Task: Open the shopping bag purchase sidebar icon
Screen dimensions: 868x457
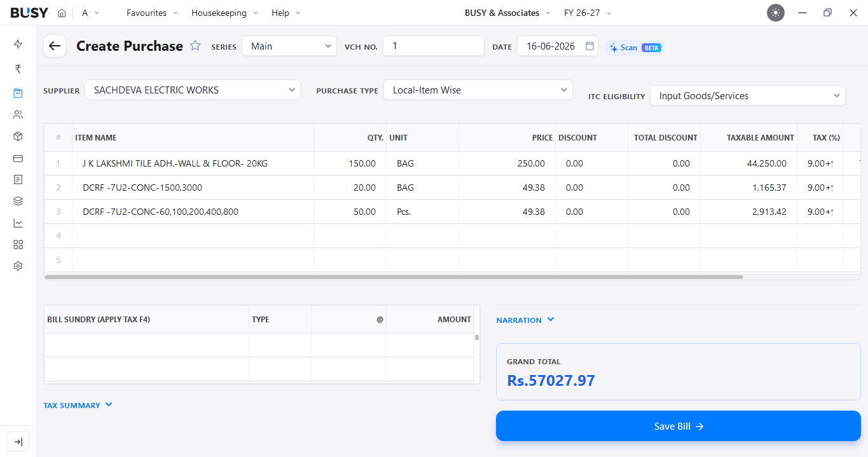Action: click(18, 93)
